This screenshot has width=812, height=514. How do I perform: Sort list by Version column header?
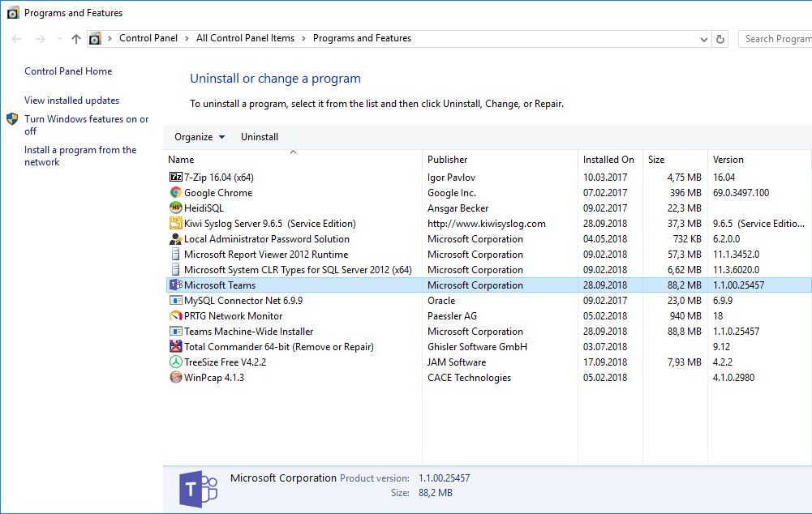758,160
